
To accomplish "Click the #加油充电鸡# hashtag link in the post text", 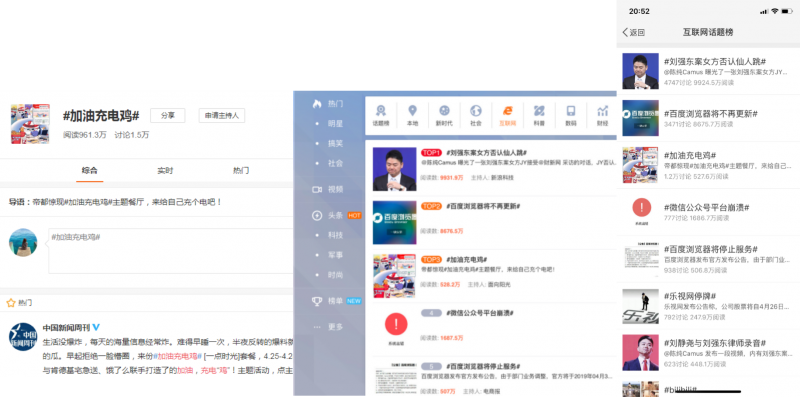I will click(x=178, y=356).
